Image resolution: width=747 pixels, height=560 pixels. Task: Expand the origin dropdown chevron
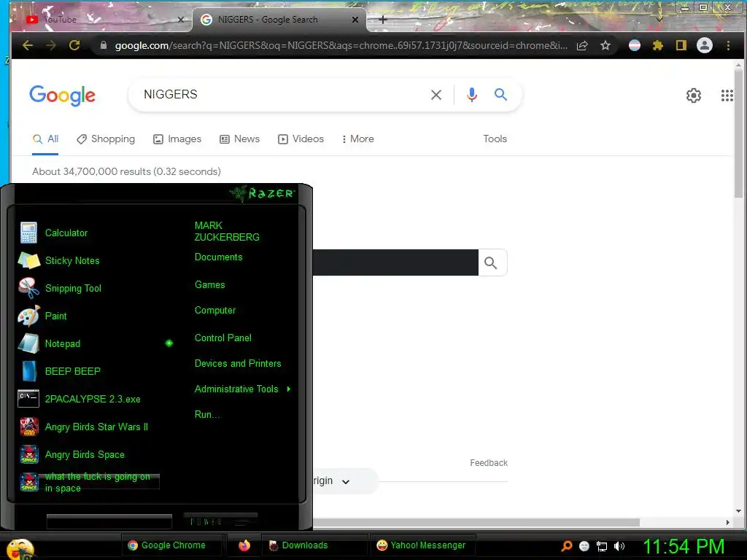pos(346,482)
